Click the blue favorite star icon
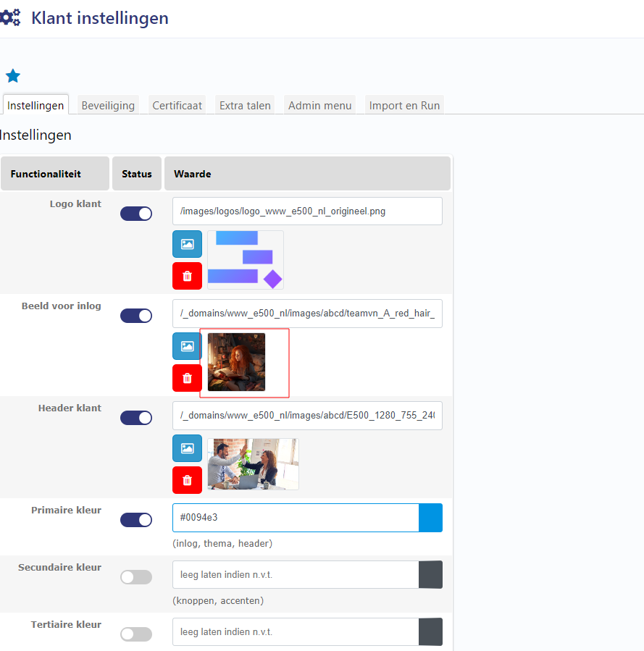The height and width of the screenshot is (651, 644). pyautogui.click(x=13, y=76)
